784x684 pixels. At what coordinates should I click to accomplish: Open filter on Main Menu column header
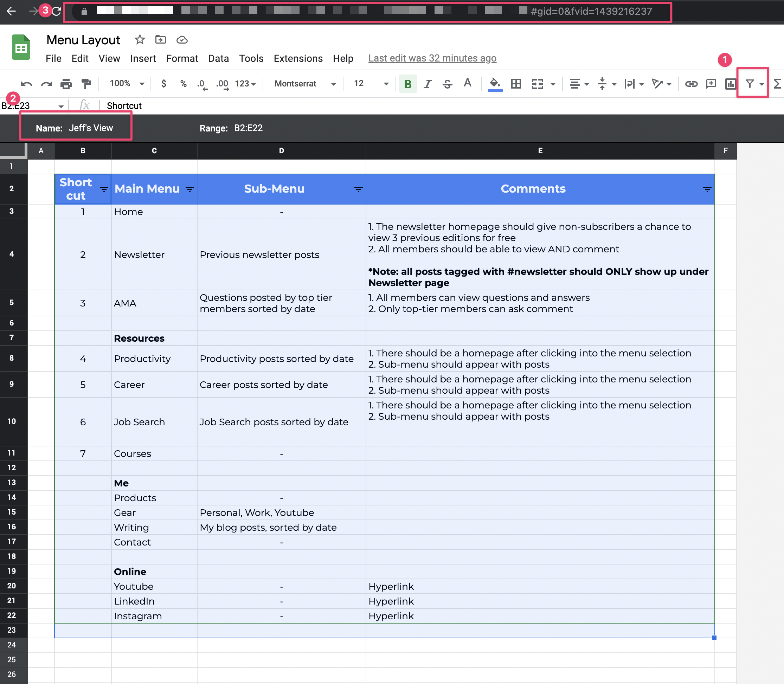pos(190,189)
